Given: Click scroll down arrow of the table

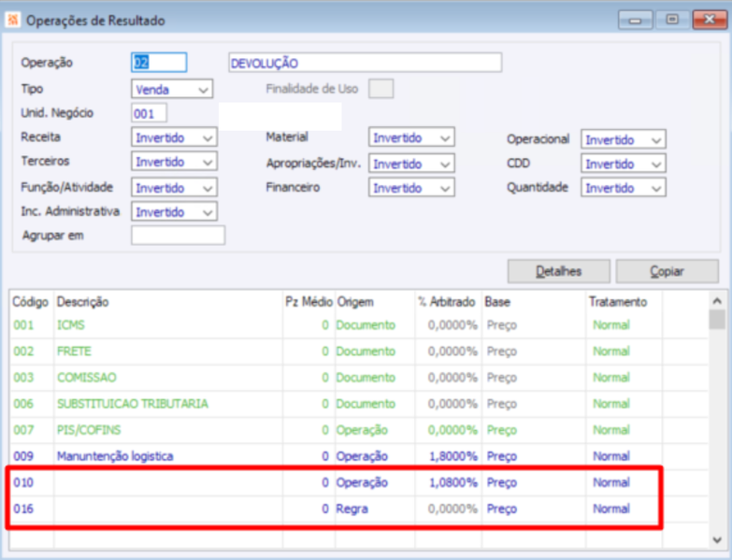Looking at the screenshot, I should (717, 539).
